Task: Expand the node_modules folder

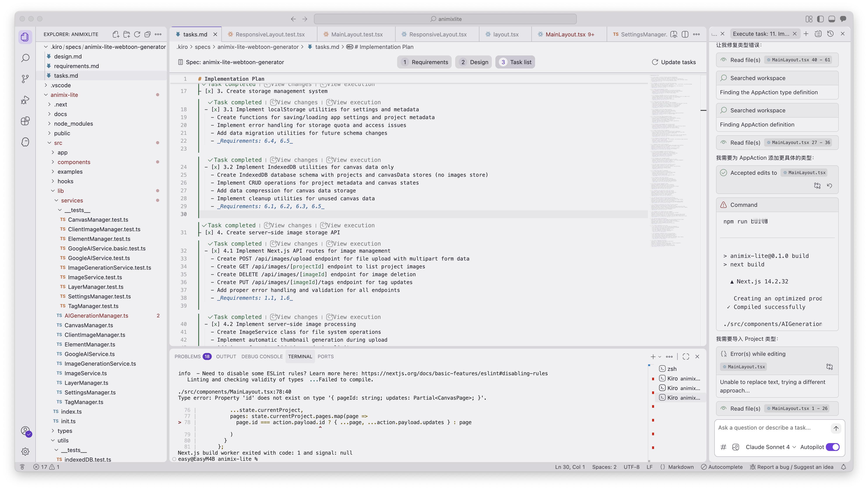Action: coord(50,124)
